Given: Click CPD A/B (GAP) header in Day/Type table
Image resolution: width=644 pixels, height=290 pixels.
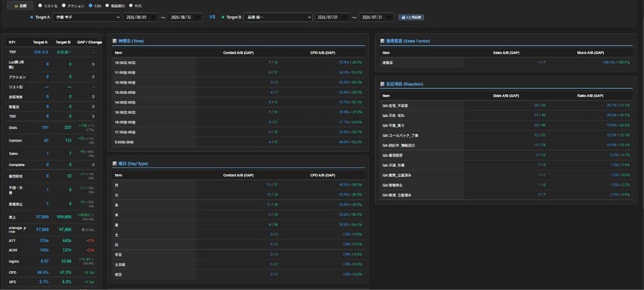Looking at the screenshot, I should (323, 175).
